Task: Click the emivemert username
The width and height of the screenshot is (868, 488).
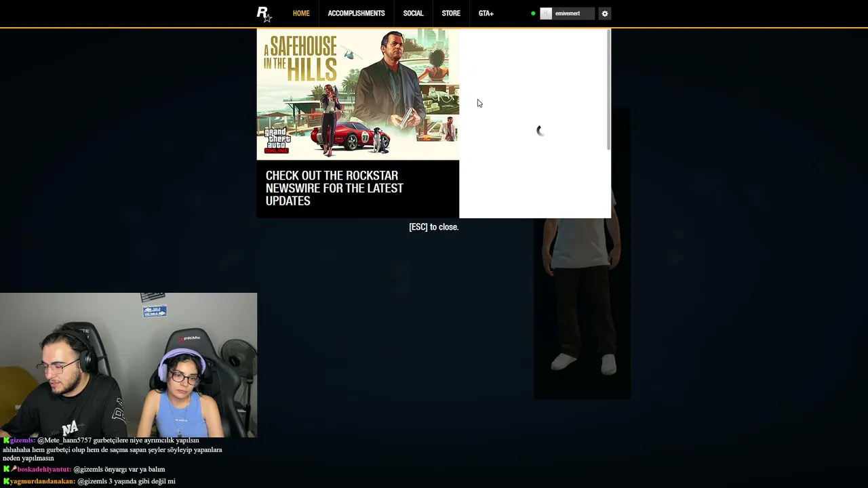Action: 568,14
